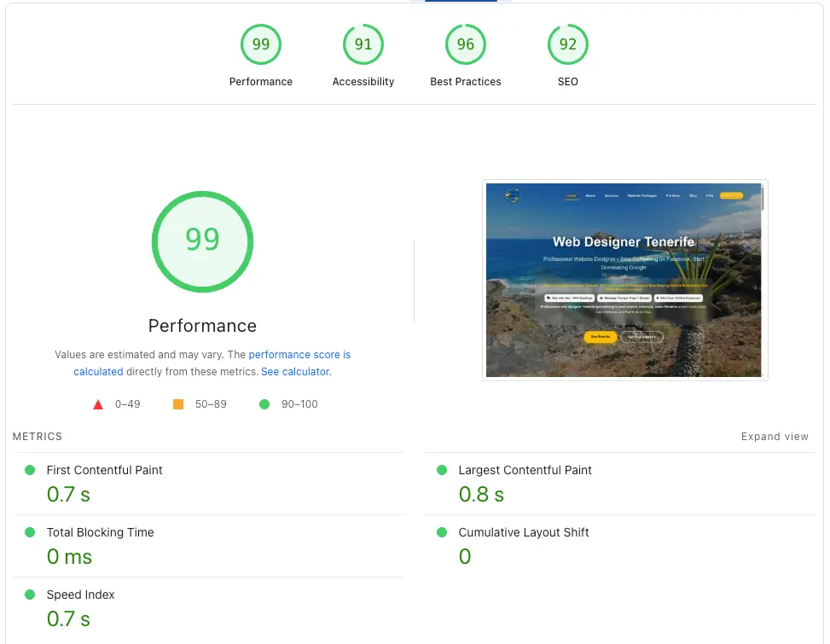Viewport: 830px width, 644px height.
Task: Click the green dot beside First Contentful Paint
Action: (x=32, y=469)
